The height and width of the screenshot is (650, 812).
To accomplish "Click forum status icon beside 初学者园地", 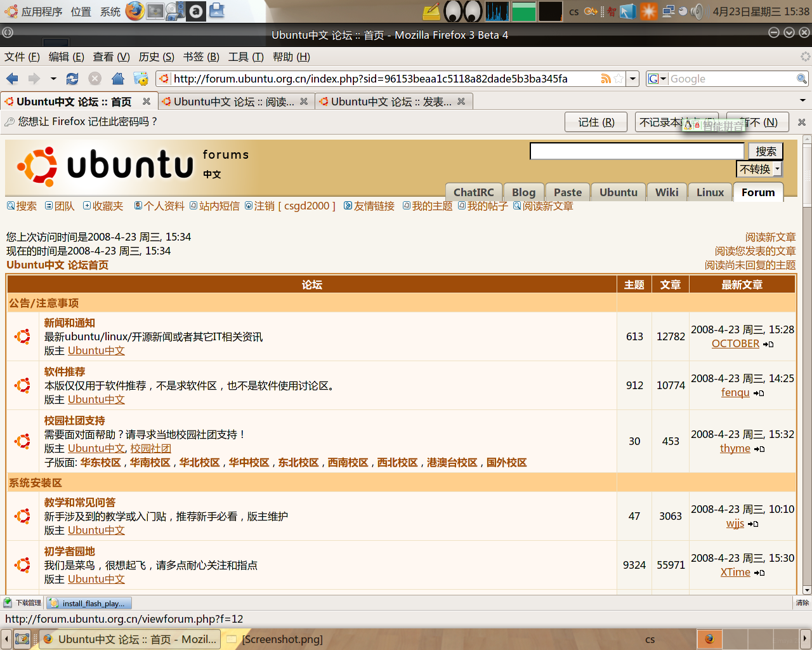I will click(x=23, y=565).
